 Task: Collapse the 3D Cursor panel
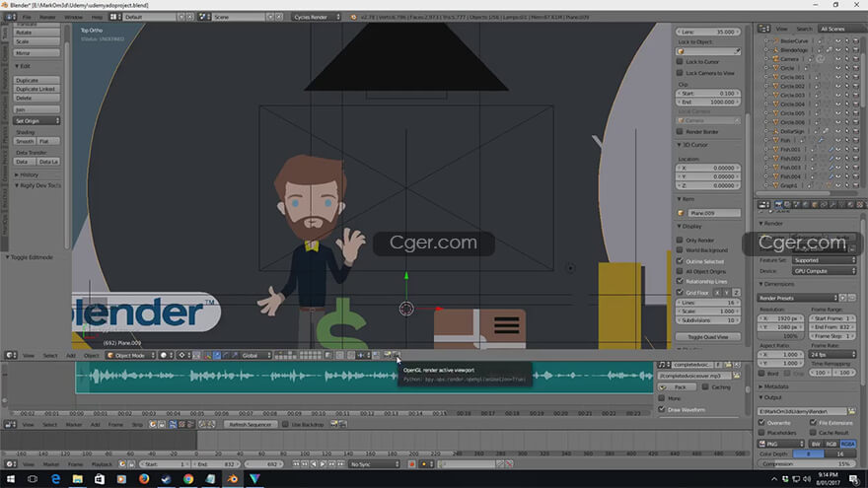click(x=692, y=145)
